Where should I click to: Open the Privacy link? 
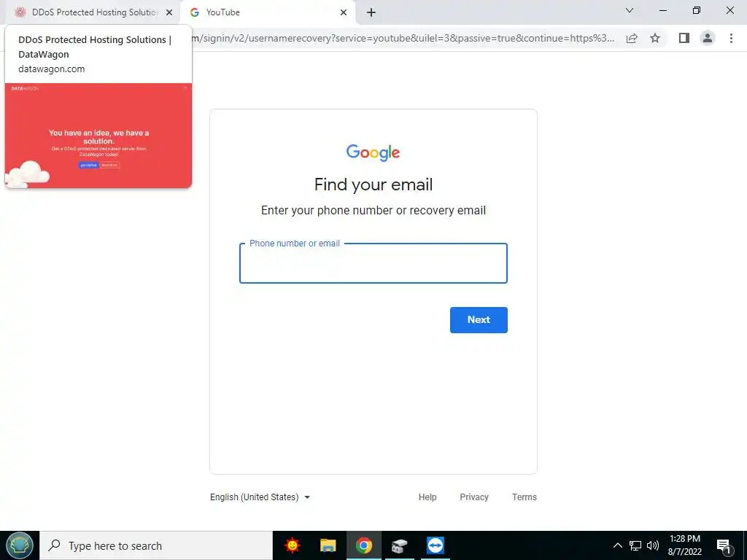coord(474,497)
